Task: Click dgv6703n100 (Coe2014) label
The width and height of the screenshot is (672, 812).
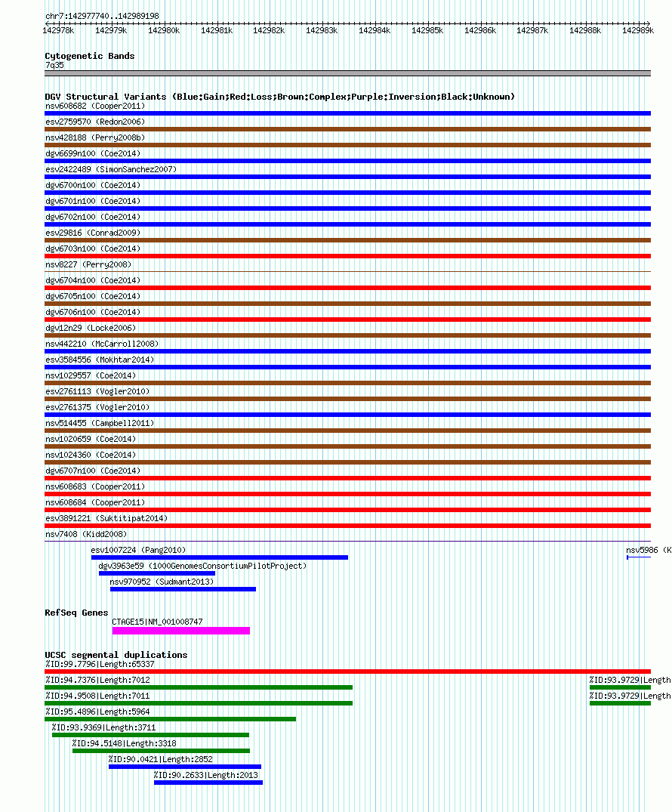Action: click(x=93, y=249)
